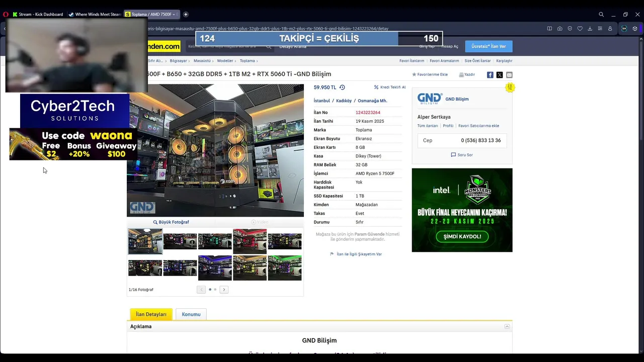Click Soru Sor link
The image size is (644, 362).
point(462,155)
